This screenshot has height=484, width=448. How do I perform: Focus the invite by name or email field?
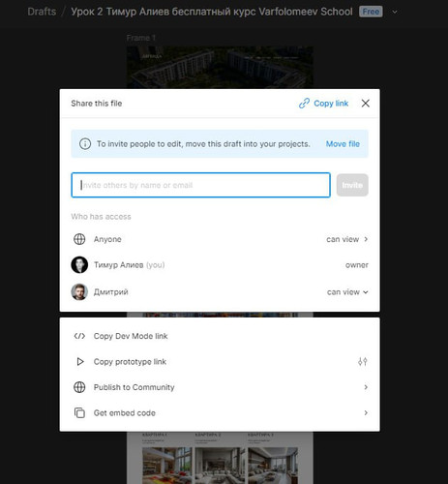(x=200, y=185)
